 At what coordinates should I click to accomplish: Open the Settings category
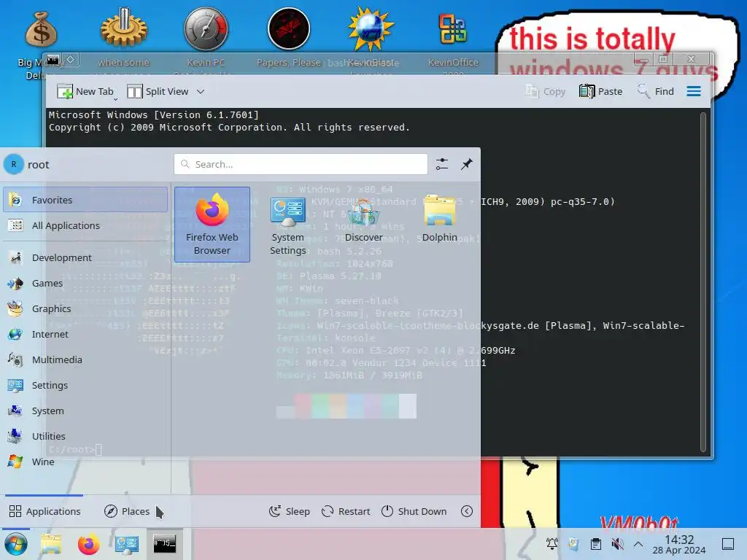tap(85, 385)
